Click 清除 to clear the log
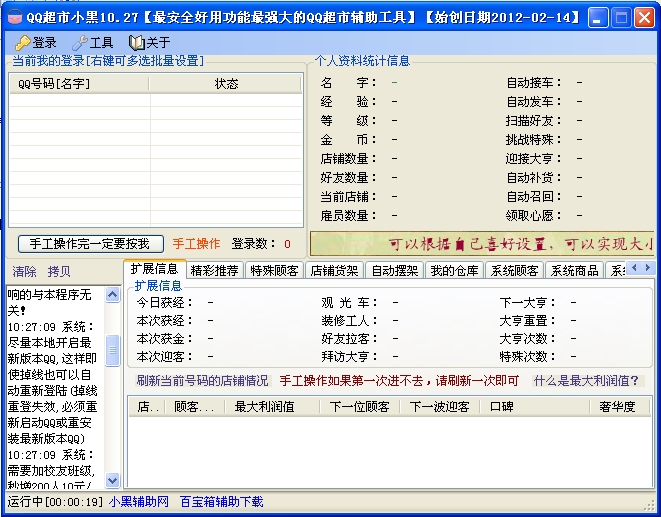Screen dimensions: 661x517 coord(24,272)
